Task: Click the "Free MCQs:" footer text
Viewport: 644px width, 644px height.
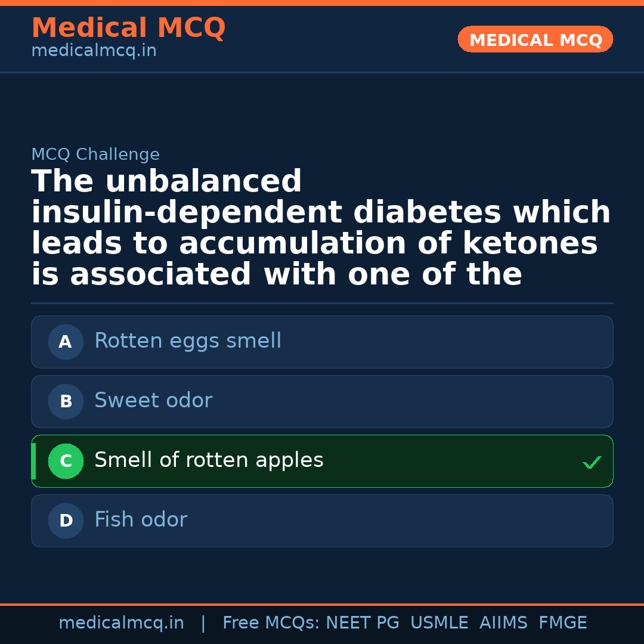Action: point(271,623)
